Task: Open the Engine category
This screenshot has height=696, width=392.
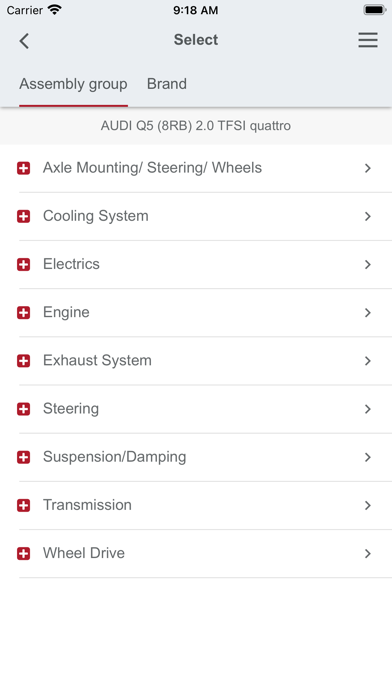Action: pos(196,312)
